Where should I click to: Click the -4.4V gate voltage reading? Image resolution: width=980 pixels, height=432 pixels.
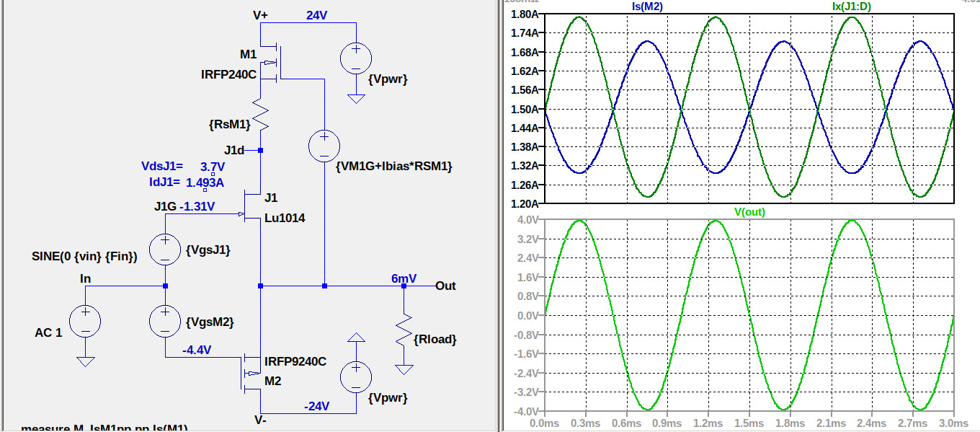[197, 351]
